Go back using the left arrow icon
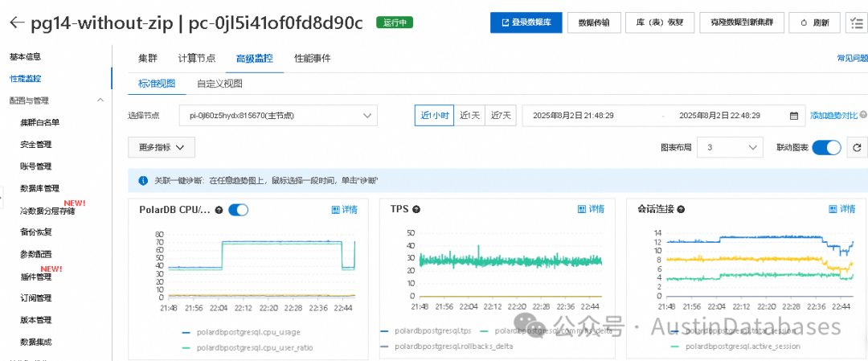This screenshot has width=868, height=361. pyautogui.click(x=17, y=23)
